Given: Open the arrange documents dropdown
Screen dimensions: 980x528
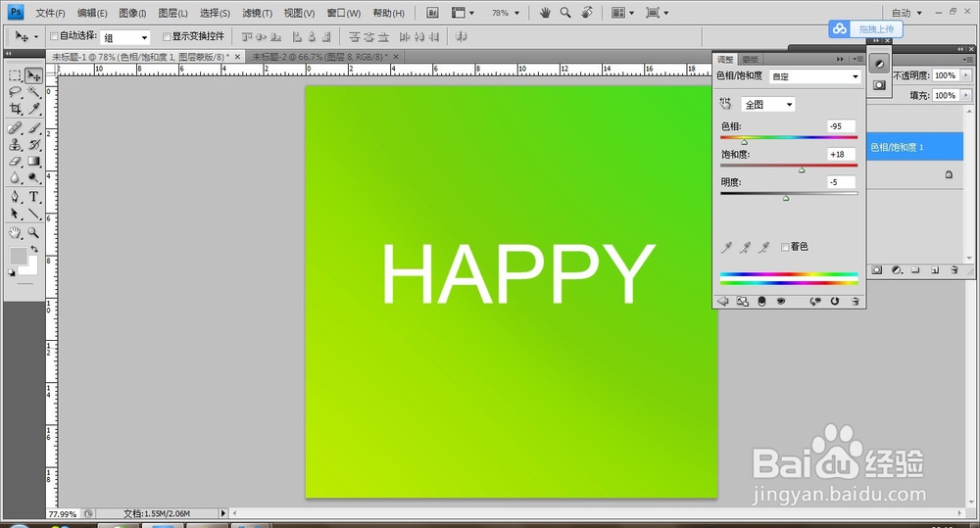Looking at the screenshot, I should pyautogui.click(x=622, y=13).
